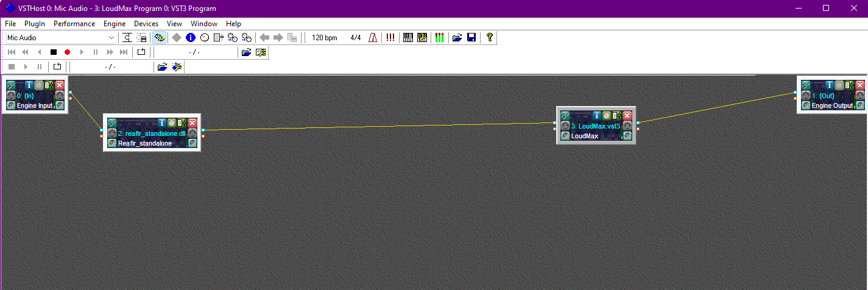Click the black stop button in player bar
The height and width of the screenshot is (290, 868).
(54, 52)
